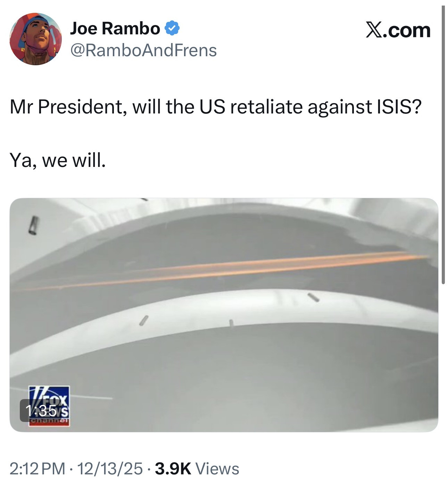Screen dimensions: 448x482
Task: Click the shell casing at video's upper left
Action: click(x=33, y=225)
